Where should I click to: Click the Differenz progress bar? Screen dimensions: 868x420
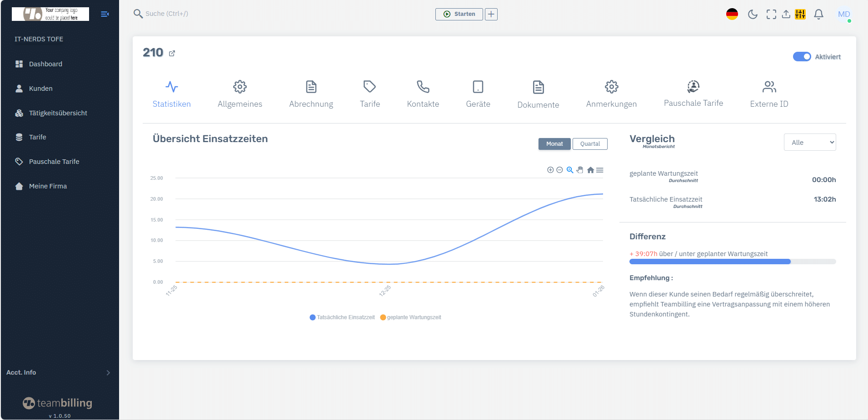point(732,262)
